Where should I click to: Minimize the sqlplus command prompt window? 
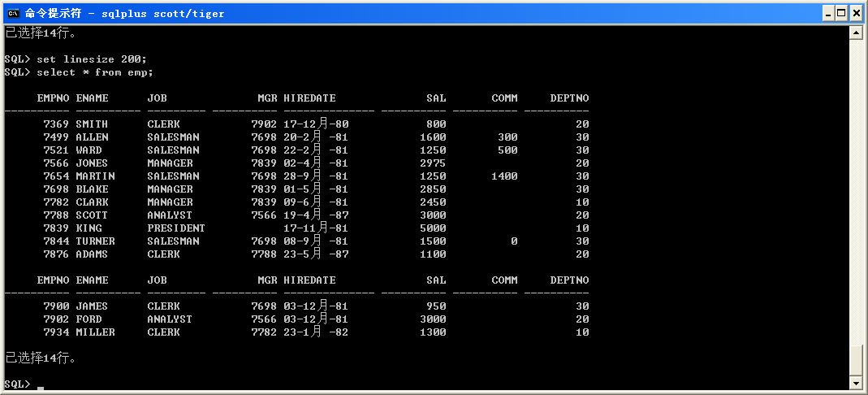pos(828,13)
